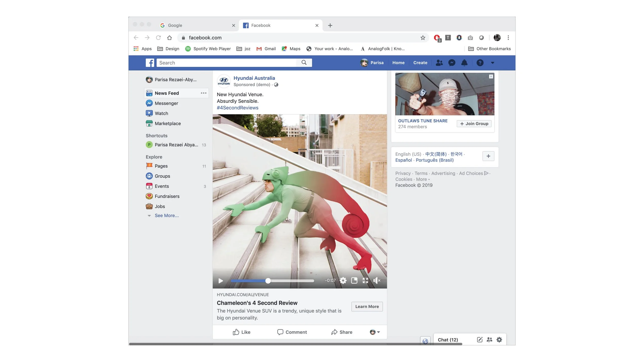This screenshot has height=362, width=644.
Task: Dismiss the suggested group card
Action: point(491,76)
